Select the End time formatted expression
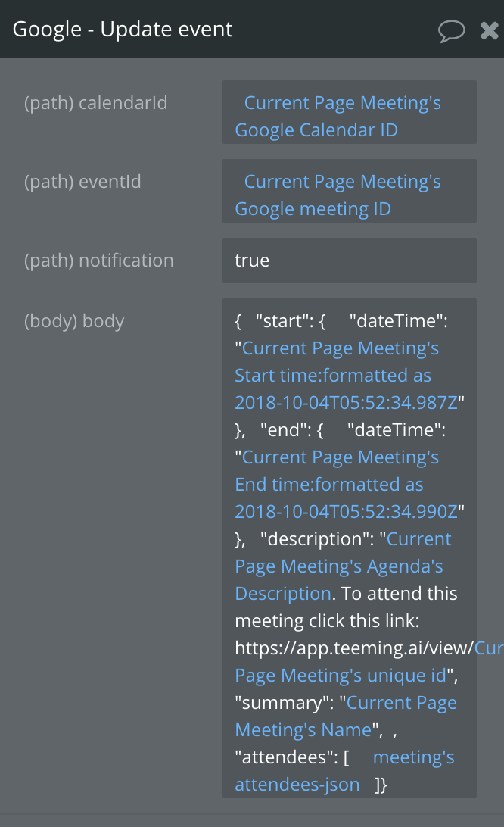The width and height of the screenshot is (504, 827). click(347, 484)
